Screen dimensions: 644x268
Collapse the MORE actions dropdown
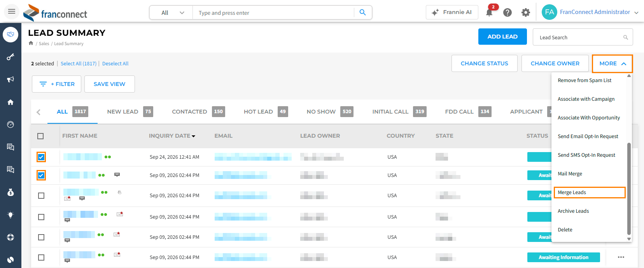click(x=612, y=63)
